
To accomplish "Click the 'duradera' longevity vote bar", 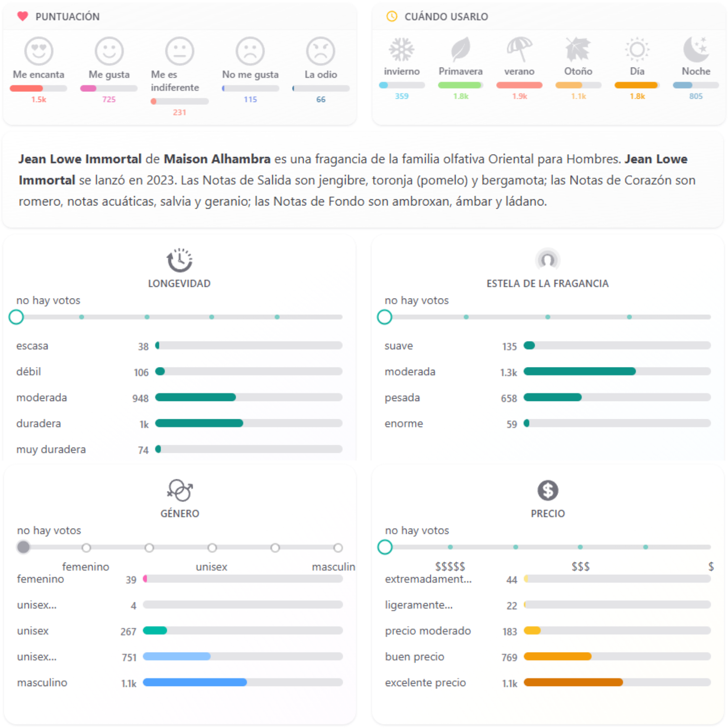I will point(249,423).
